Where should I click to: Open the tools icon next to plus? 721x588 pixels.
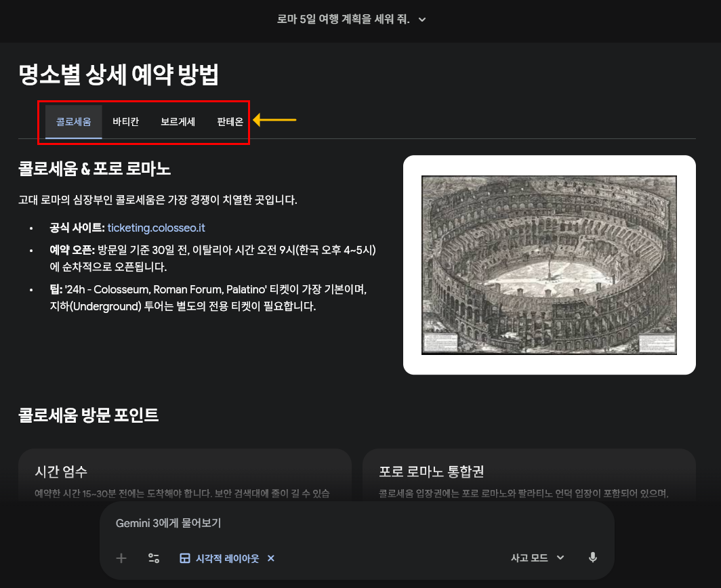coord(154,558)
